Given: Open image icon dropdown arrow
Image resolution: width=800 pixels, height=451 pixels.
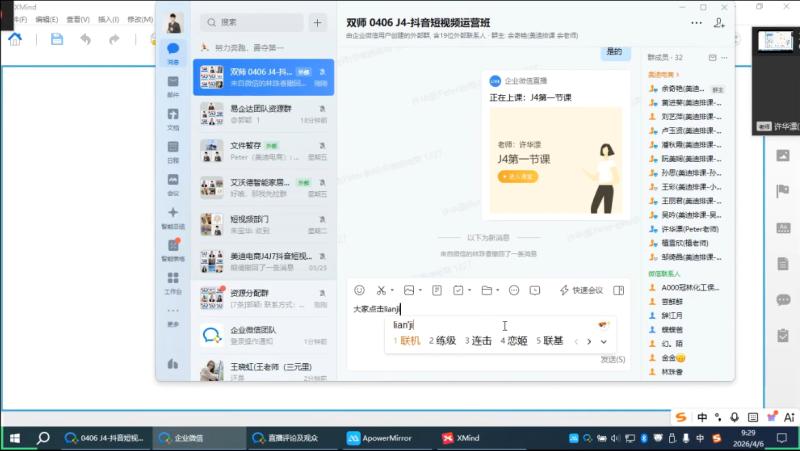Looking at the screenshot, I should pos(420,290).
